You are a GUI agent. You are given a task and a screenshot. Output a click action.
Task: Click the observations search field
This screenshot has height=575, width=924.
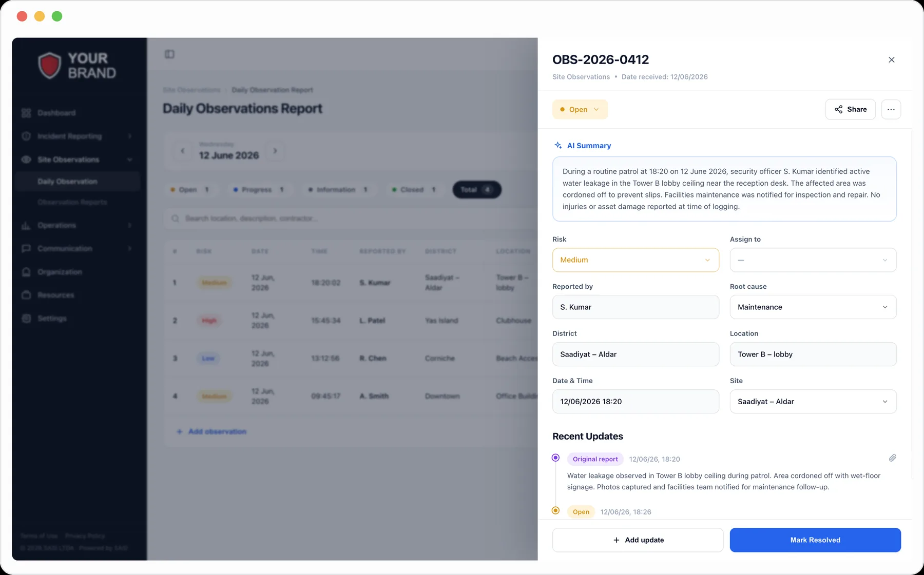[351, 219]
